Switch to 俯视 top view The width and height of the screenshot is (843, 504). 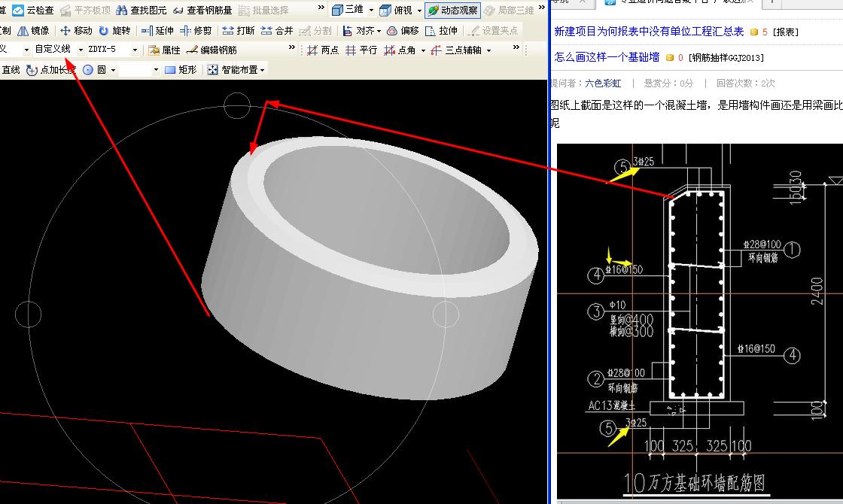396,10
